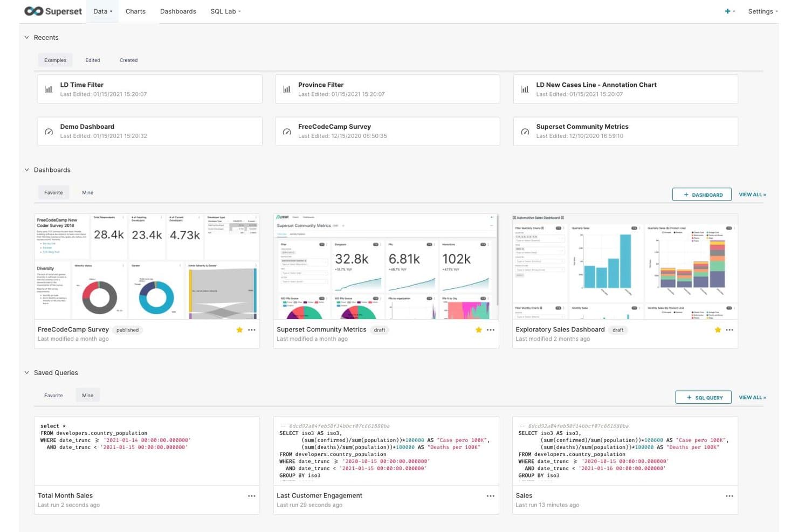Collapse the Saved Queries section
The height and width of the screenshot is (532, 798).
tap(27, 372)
